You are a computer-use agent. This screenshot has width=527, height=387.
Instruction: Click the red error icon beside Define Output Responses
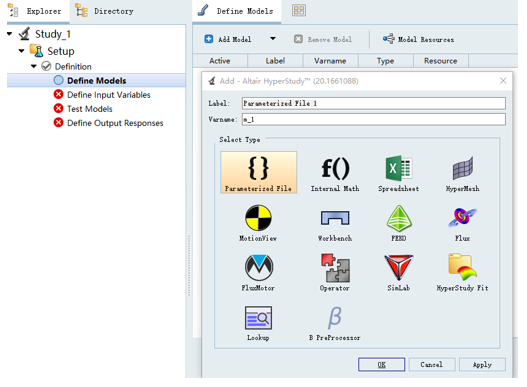click(x=58, y=122)
